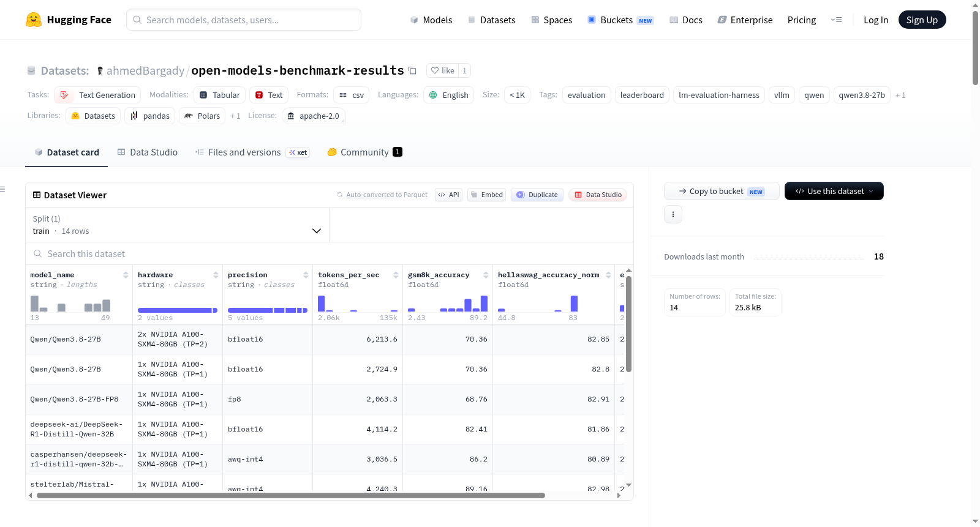This screenshot has height=527, width=980.
Task: Click the Datasets library tag
Action: (93, 116)
